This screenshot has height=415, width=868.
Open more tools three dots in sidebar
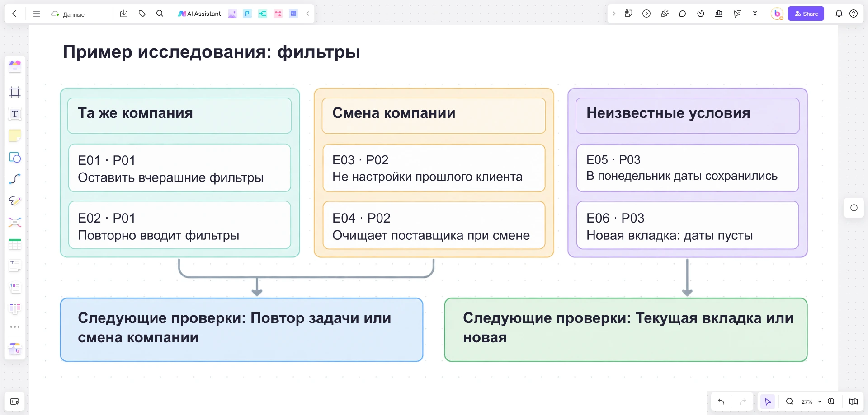click(x=15, y=327)
